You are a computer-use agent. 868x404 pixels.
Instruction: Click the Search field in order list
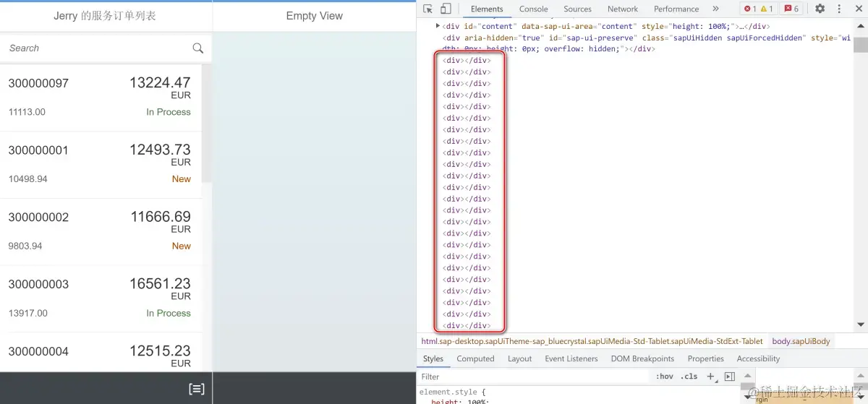tap(96, 48)
